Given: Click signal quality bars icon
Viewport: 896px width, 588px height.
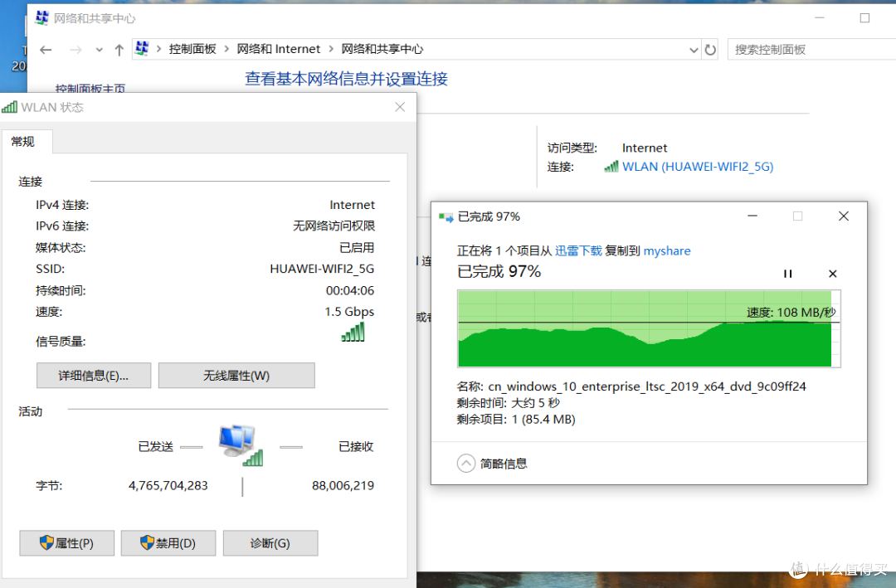Looking at the screenshot, I should [353, 332].
